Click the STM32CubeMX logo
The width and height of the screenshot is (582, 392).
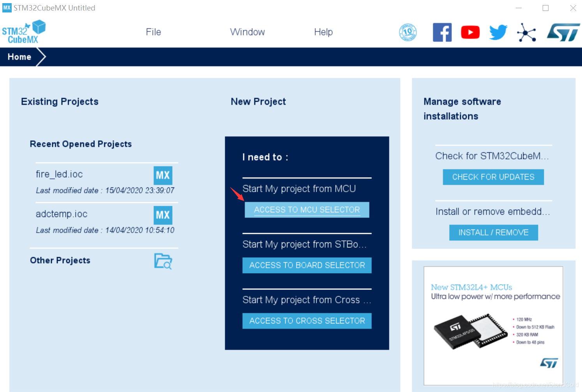click(24, 32)
